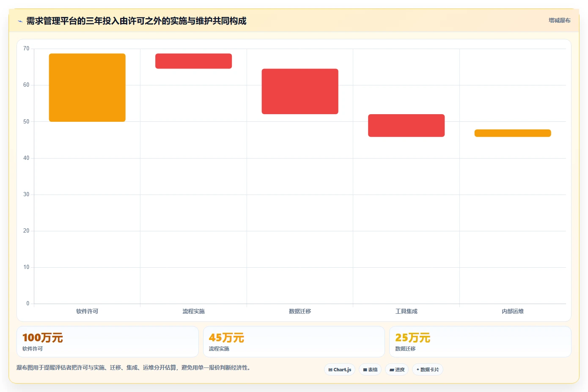Click the 增减瀑布 label in header
Image resolution: width=588 pixels, height=392 pixels.
[x=559, y=20]
